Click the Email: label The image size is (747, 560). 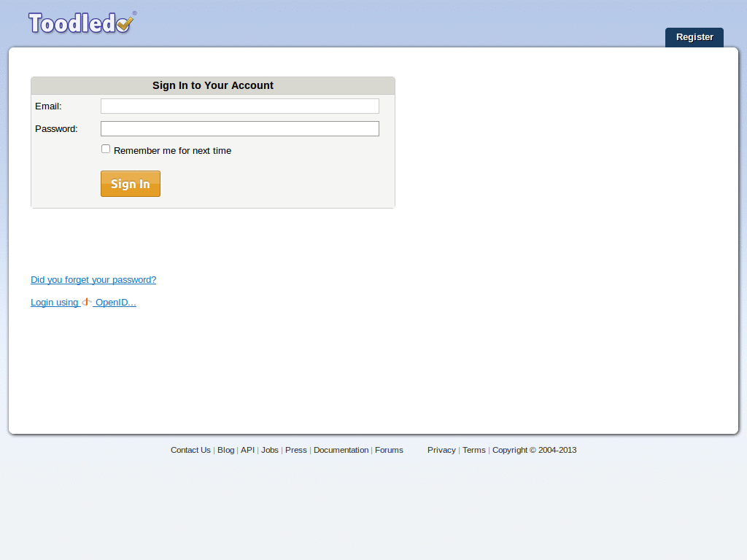click(48, 106)
